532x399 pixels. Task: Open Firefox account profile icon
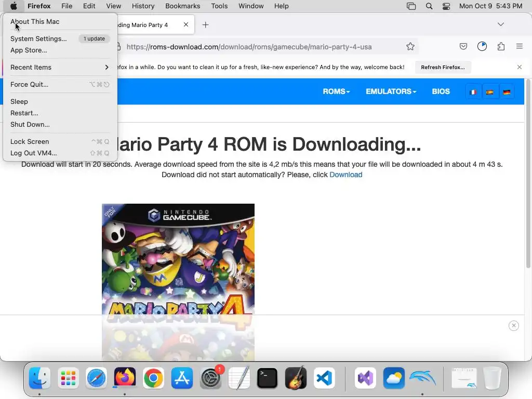click(x=482, y=46)
